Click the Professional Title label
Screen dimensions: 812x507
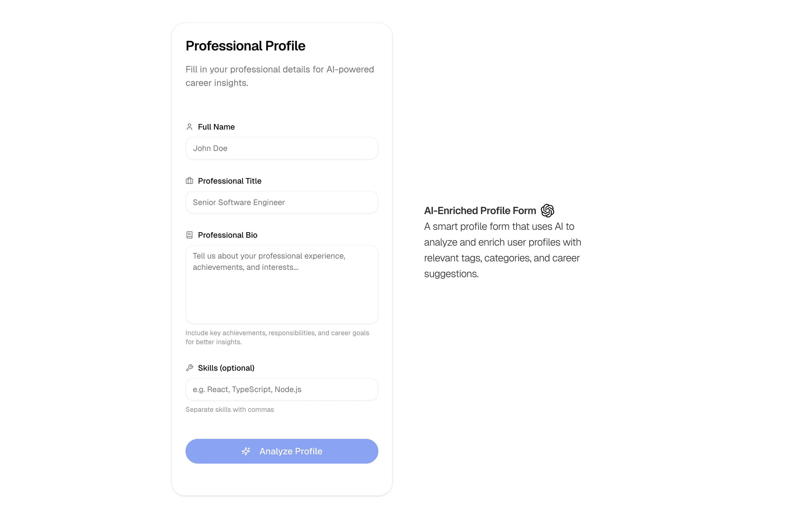(x=230, y=181)
